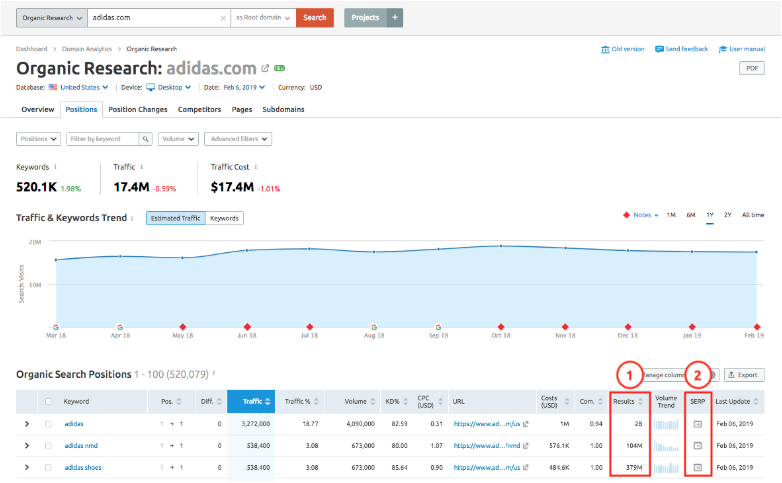Switch chart to Keywords view
Image resolution: width=782 pixels, height=483 pixels.
224,218
